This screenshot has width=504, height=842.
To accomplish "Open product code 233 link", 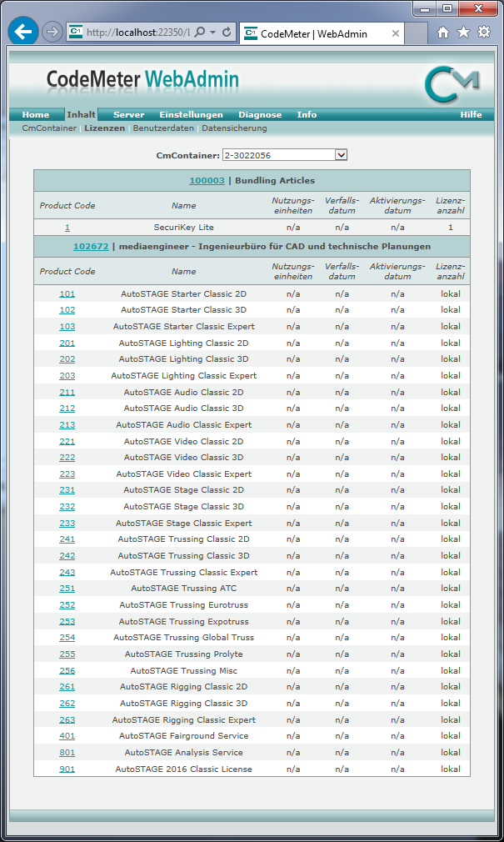I will [x=67, y=523].
